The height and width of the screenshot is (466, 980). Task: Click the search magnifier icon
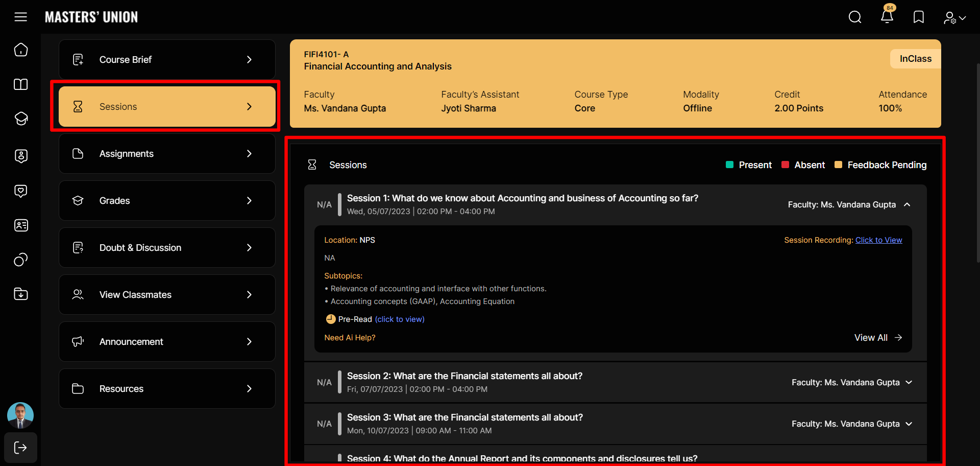(855, 17)
